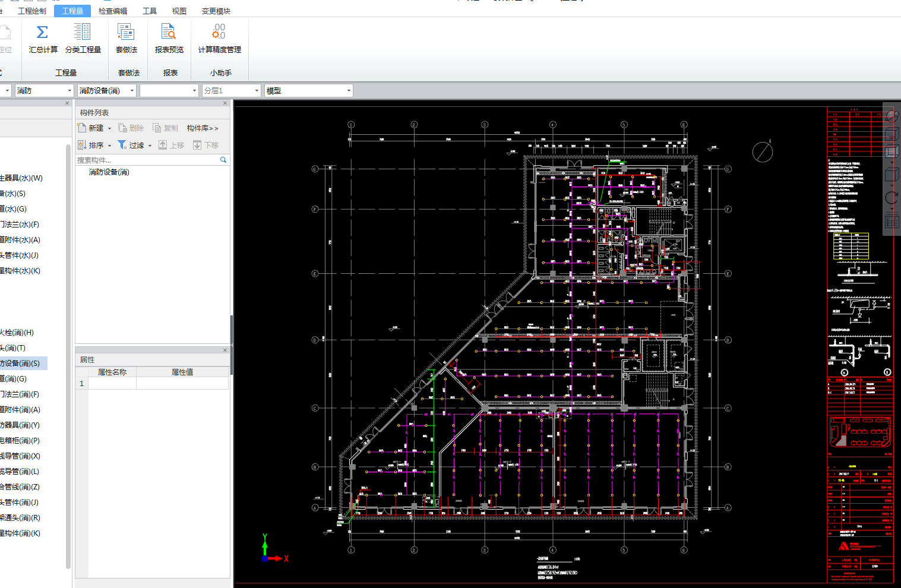901x588 pixels.
Task: Expand arrow below the solid cube
Action: tap(892, 184)
